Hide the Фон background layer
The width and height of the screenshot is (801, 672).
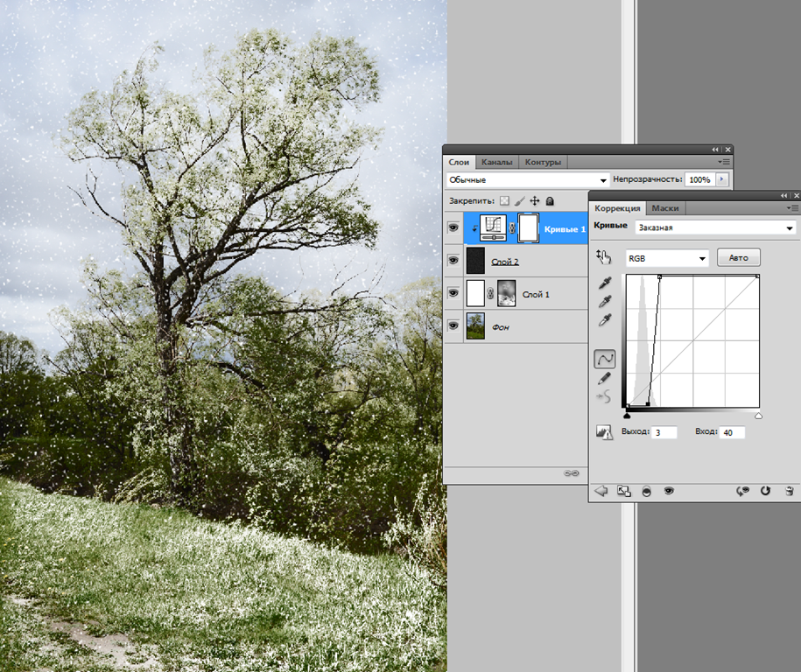(453, 325)
